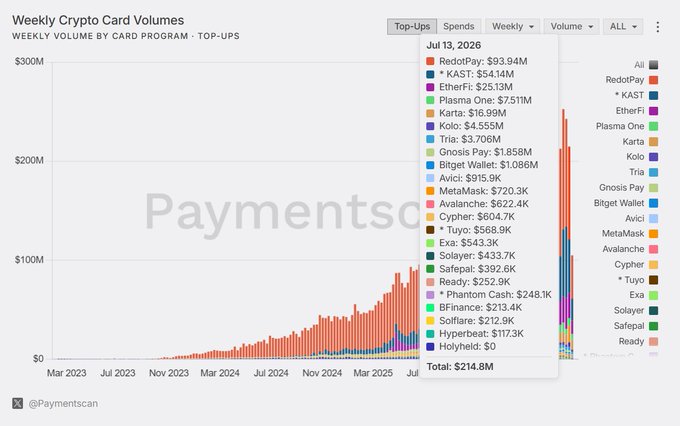The image size is (680, 426).
Task: Click the Gnosis Pay legend label
Action: tap(621, 187)
